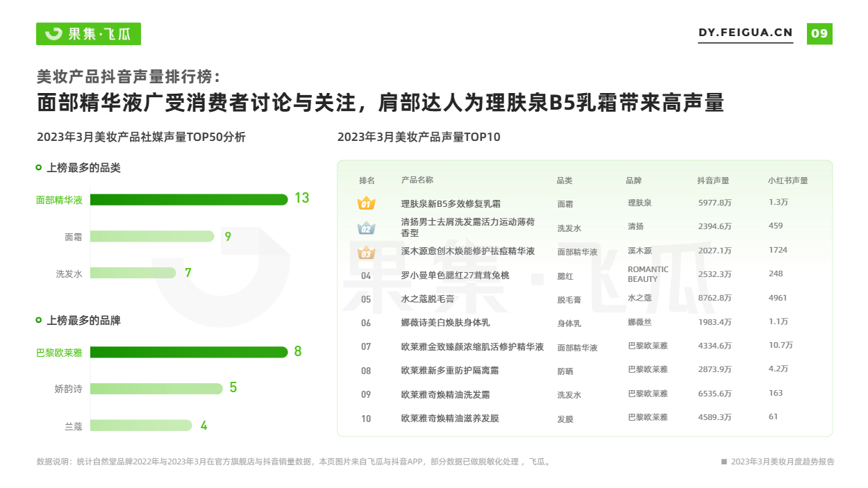Click the 数据说明 footnote text
This screenshot has width=868, height=488.
(293, 462)
